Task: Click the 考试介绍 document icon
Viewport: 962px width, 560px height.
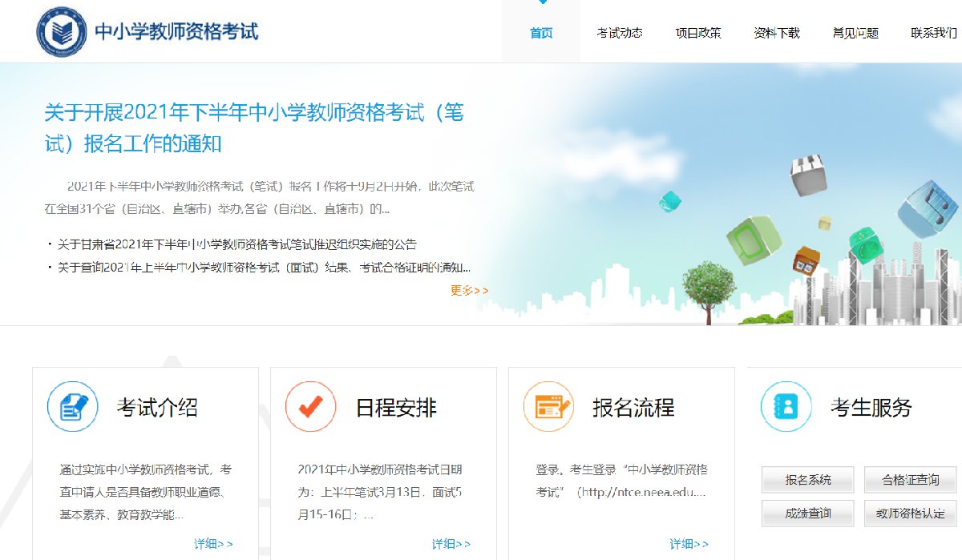Action: 72,406
